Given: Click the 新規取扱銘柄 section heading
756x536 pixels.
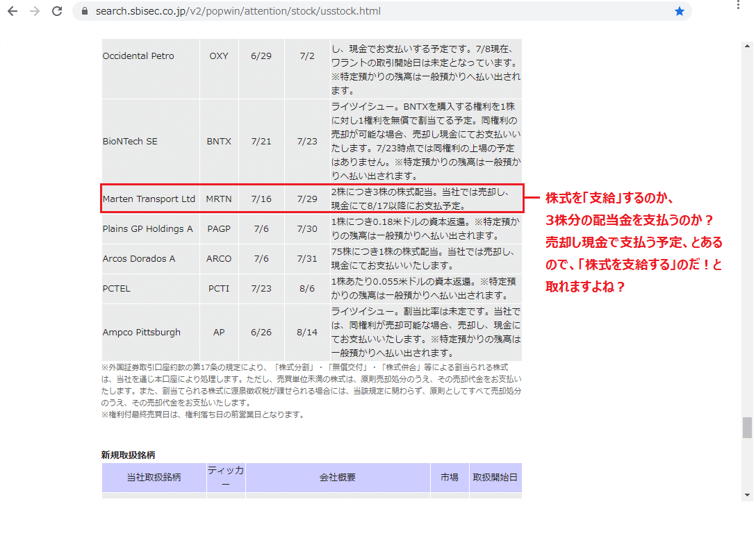Looking at the screenshot, I should pos(129,455).
